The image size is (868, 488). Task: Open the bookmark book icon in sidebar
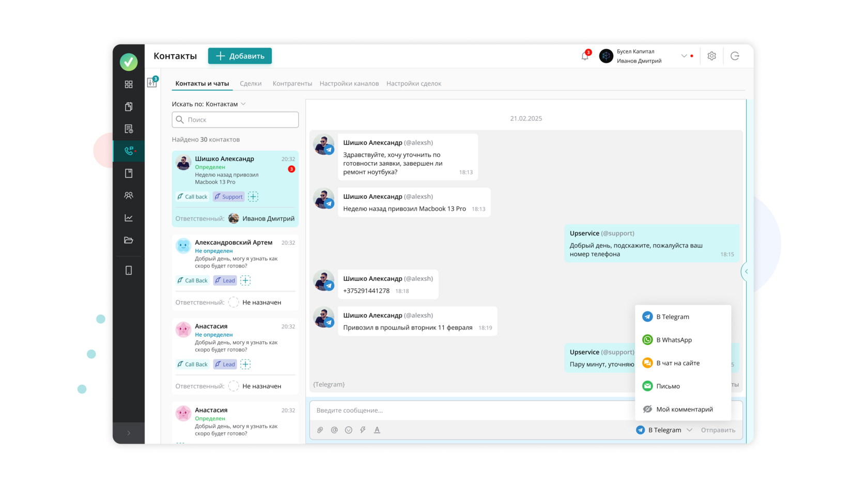(129, 173)
